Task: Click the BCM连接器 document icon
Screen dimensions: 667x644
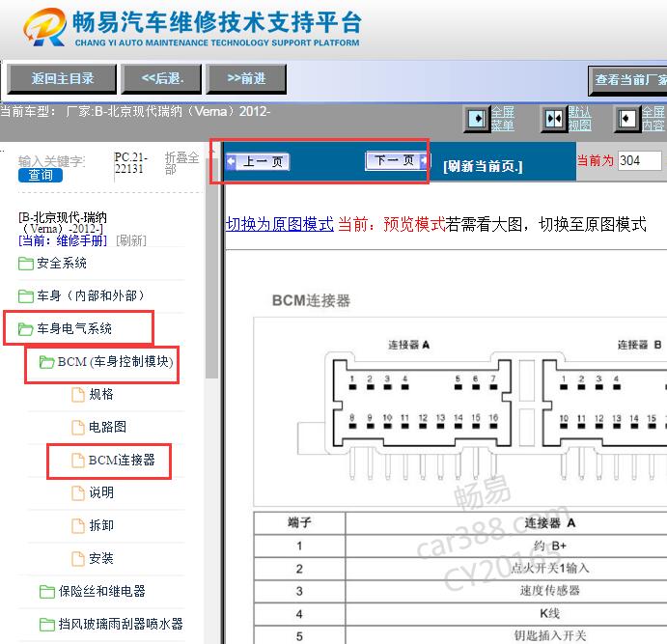Action: [x=78, y=461]
